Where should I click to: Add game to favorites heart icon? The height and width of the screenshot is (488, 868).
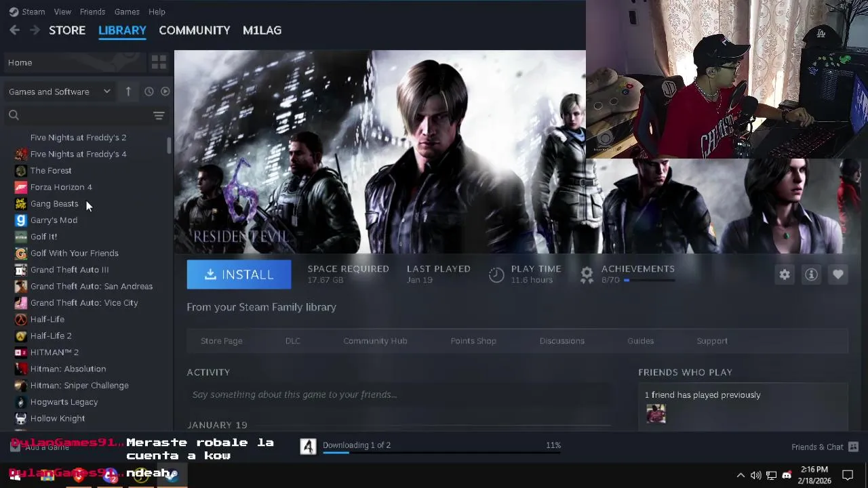[x=838, y=274]
